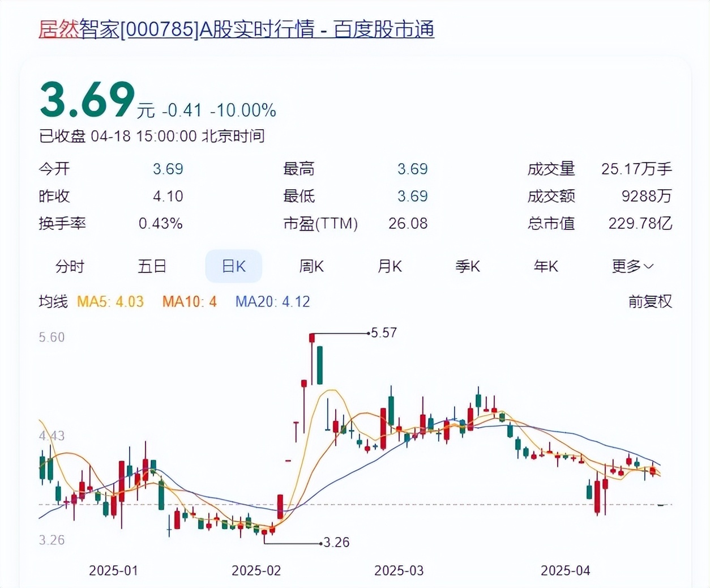Click the MA20: 4.12 indicator label
Image resolution: width=710 pixels, height=588 pixels.
[273, 301]
